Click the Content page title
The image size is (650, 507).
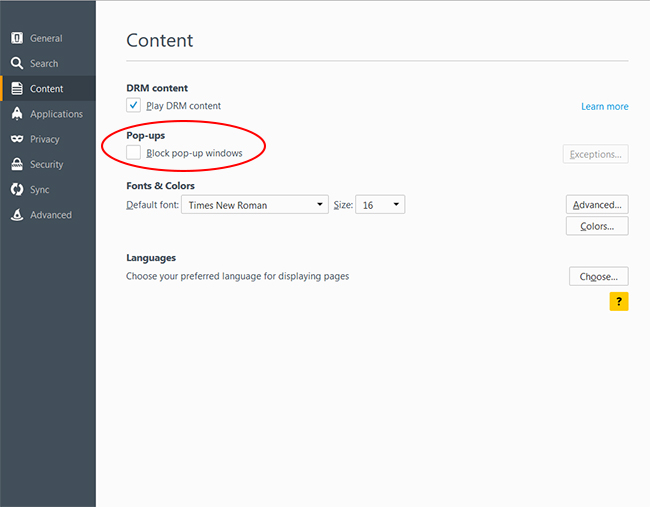(160, 40)
